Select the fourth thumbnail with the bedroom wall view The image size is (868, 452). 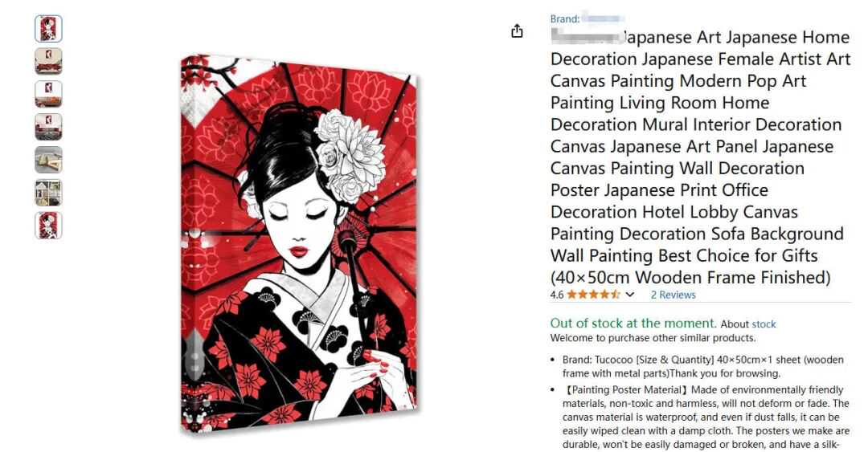(x=49, y=127)
